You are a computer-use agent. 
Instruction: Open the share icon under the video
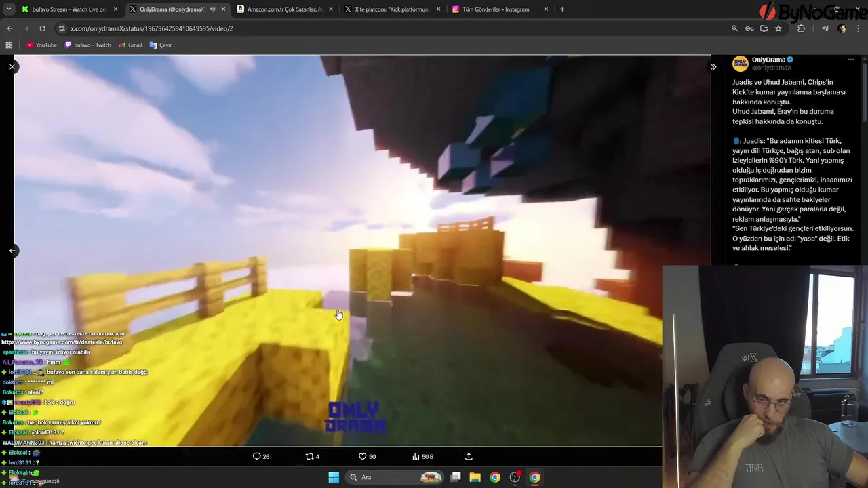point(469,457)
